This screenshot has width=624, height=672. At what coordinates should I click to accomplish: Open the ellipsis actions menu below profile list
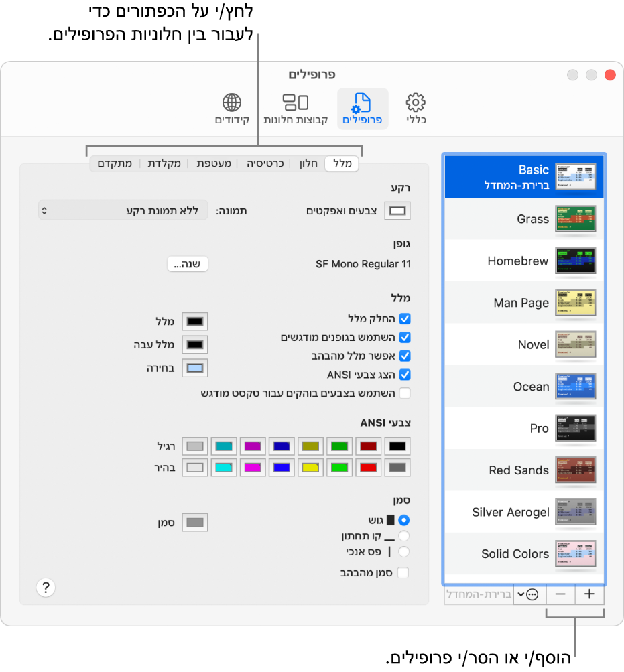529,594
